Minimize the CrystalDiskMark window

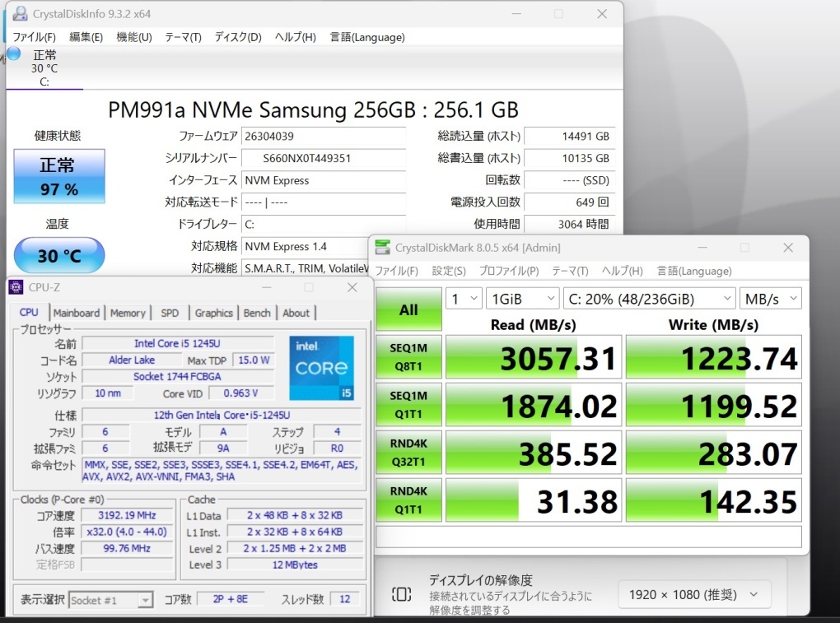(x=702, y=247)
